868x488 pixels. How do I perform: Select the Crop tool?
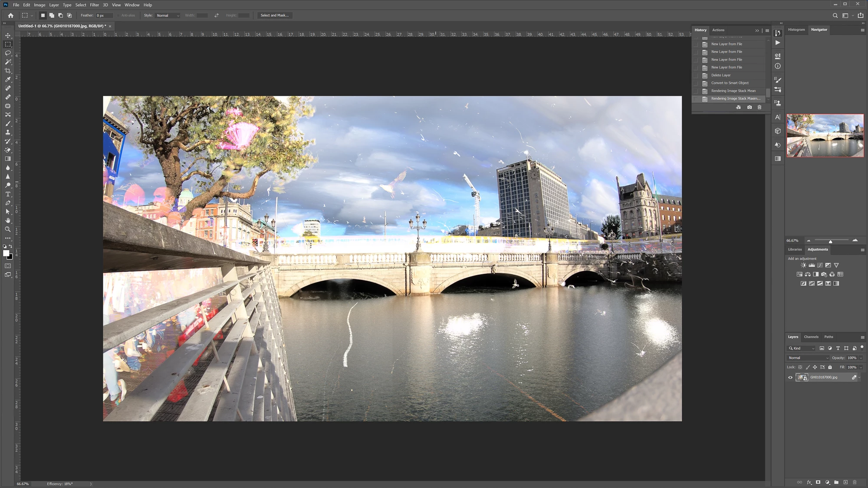[x=8, y=71]
